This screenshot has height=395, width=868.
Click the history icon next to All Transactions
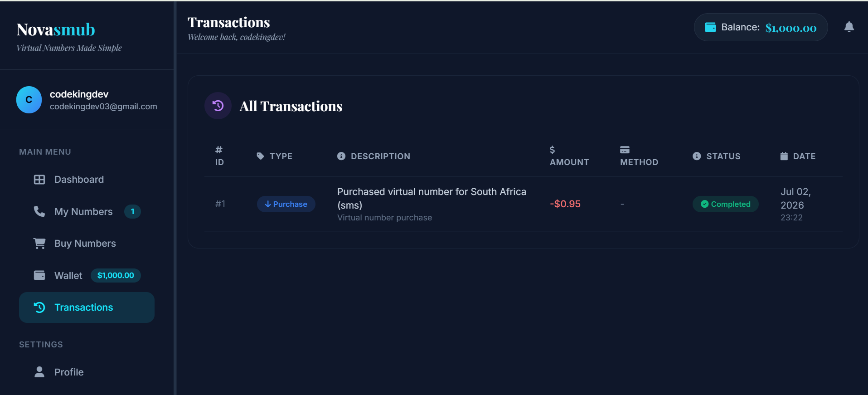point(218,106)
